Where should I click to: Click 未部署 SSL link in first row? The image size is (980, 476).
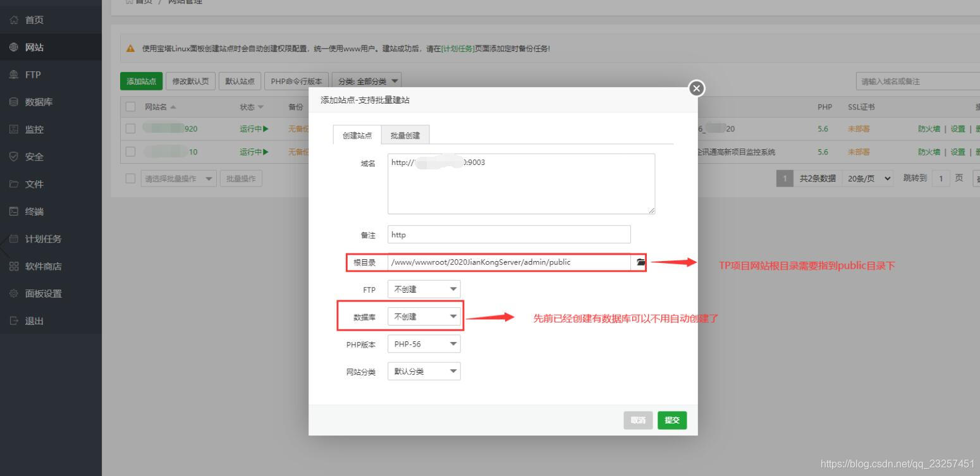pyautogui.click(x=859, y=129)
